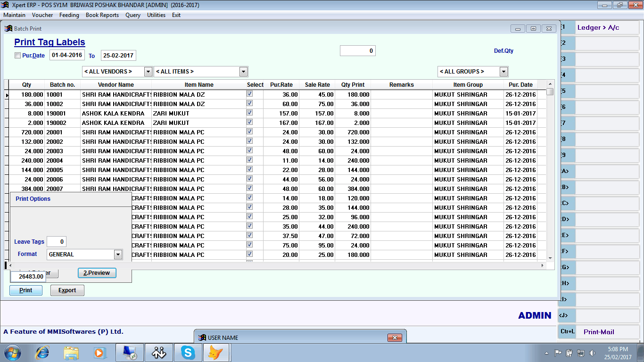Click the Windows Start button
This screenshot has height=362, width=644.
pyautogui.click(x=13, y=352)
